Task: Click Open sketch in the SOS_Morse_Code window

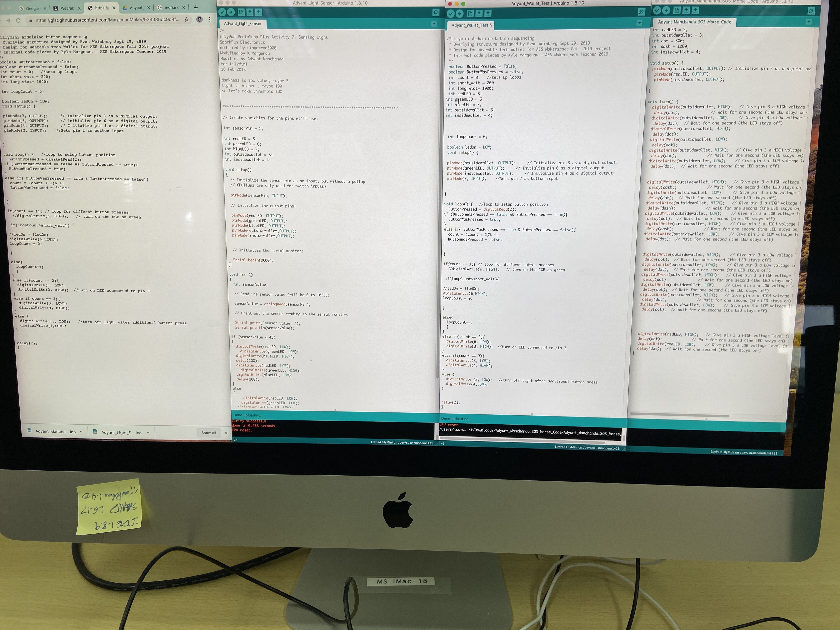Action: (x=686, y=10)
